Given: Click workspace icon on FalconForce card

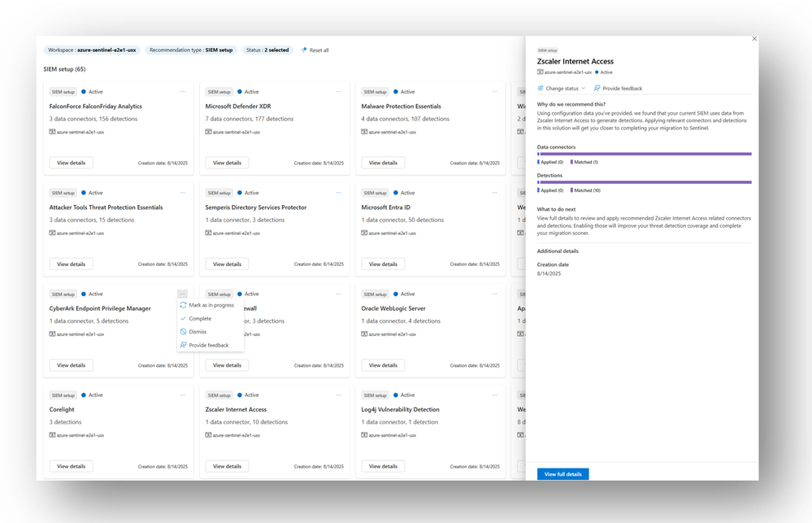Looking at the screenshot, I should point(52,132).
